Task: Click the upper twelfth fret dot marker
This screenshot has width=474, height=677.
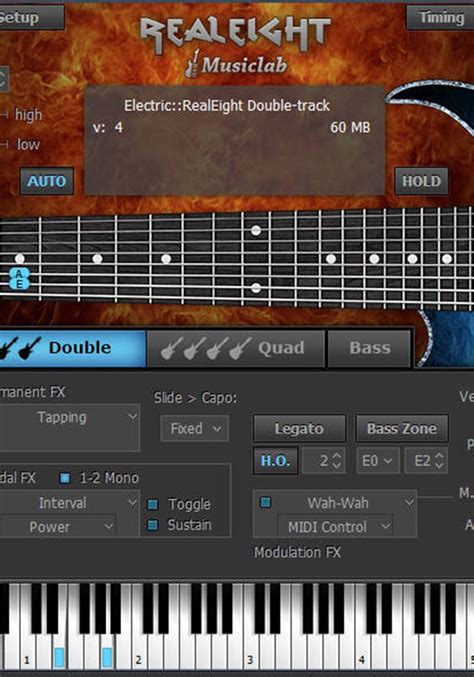Action: click(256, 231)
